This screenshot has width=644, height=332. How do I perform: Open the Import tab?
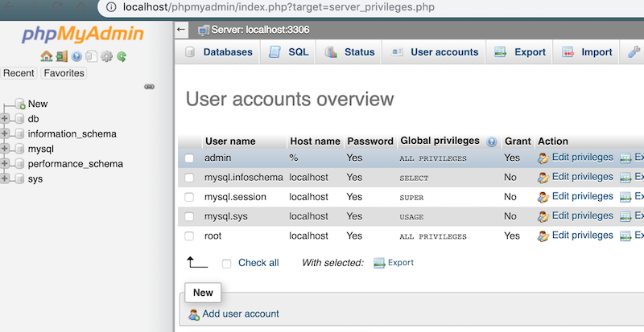(587, 52)
